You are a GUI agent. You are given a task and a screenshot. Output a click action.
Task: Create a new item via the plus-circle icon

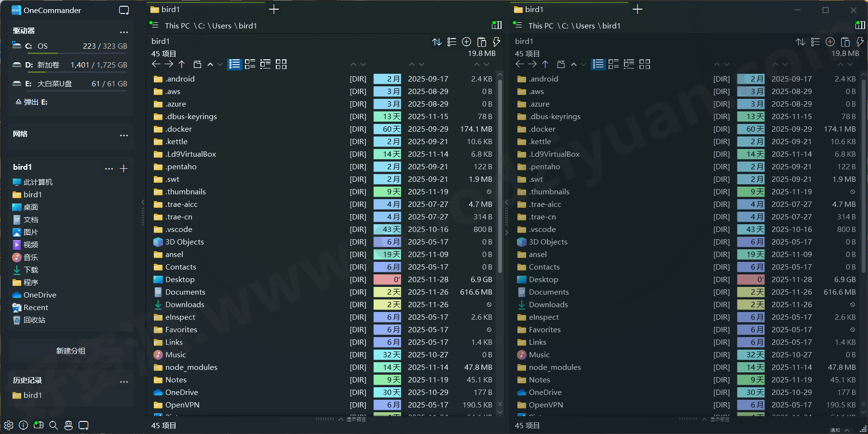466,42
